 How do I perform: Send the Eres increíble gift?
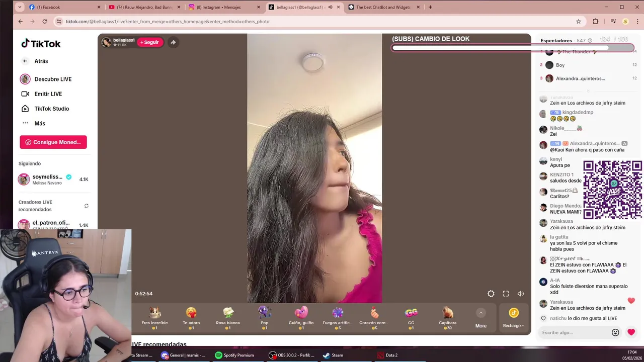(155, 318)
